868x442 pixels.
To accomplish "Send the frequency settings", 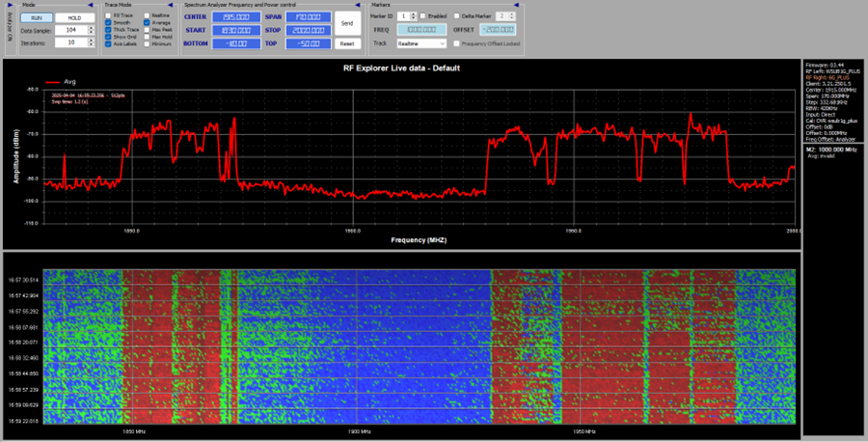I will (347, 21).
